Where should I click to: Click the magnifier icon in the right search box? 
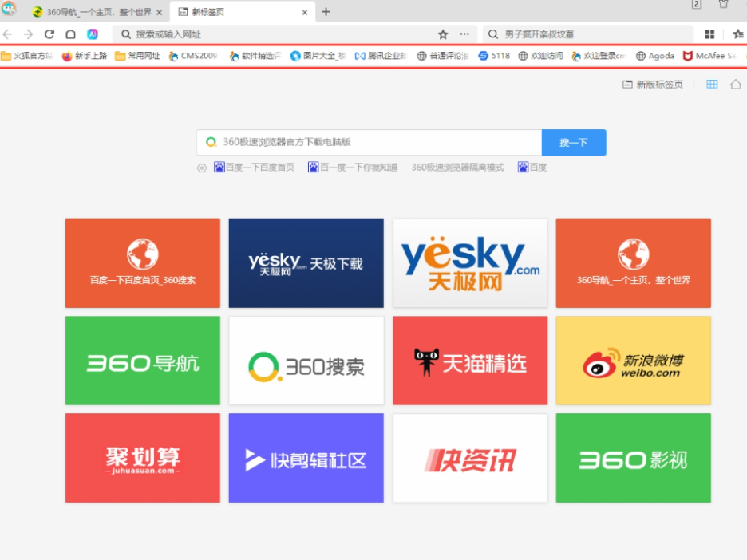[x=493, y=34]
